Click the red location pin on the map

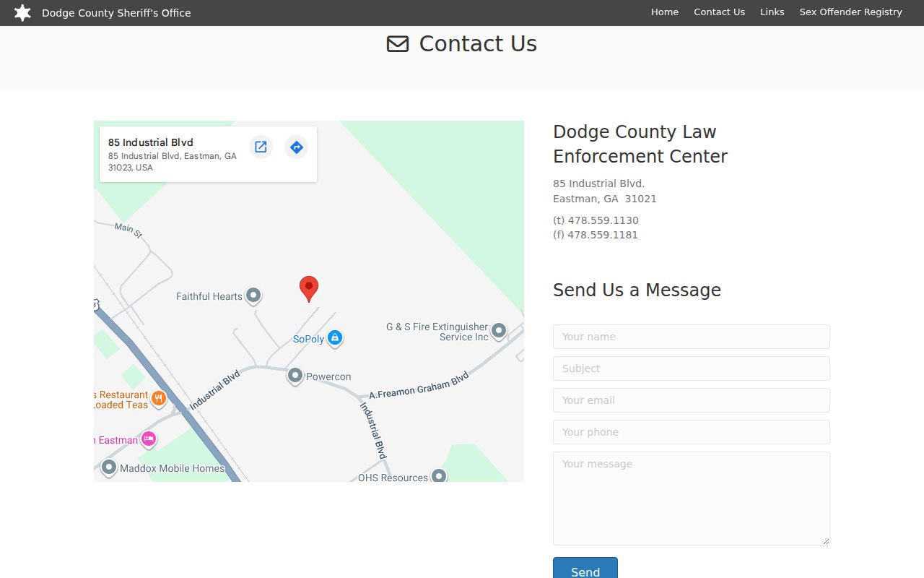point(309,289)
